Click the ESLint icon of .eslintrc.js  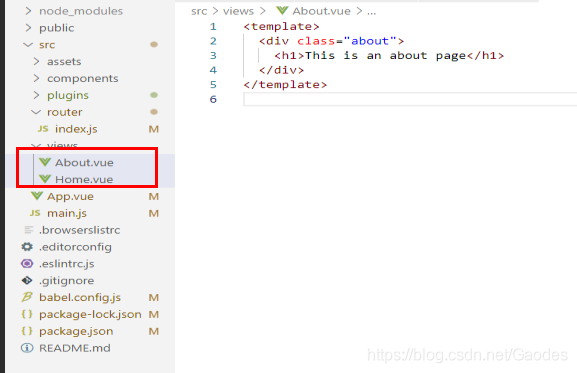click(27, 263)
